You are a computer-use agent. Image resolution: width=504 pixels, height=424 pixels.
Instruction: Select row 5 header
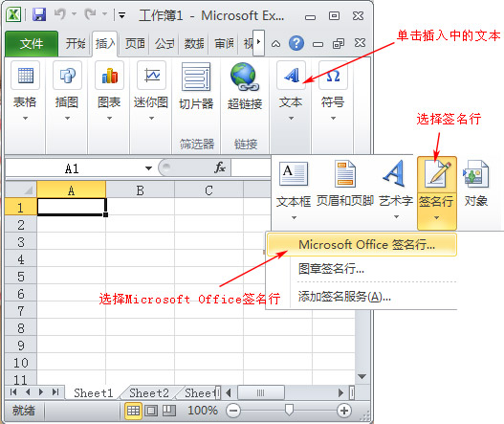click(21, 277)
